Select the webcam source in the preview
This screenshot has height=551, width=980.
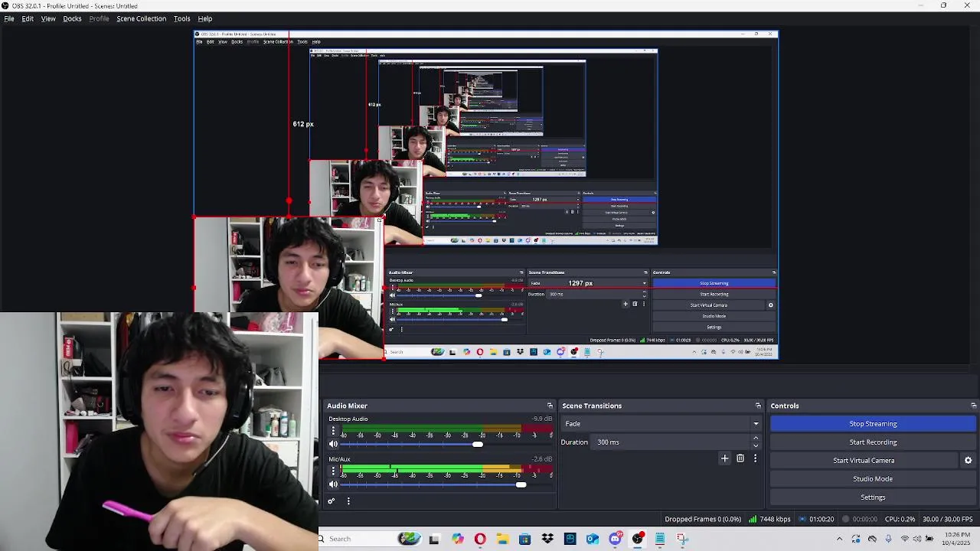click(288, 287)
